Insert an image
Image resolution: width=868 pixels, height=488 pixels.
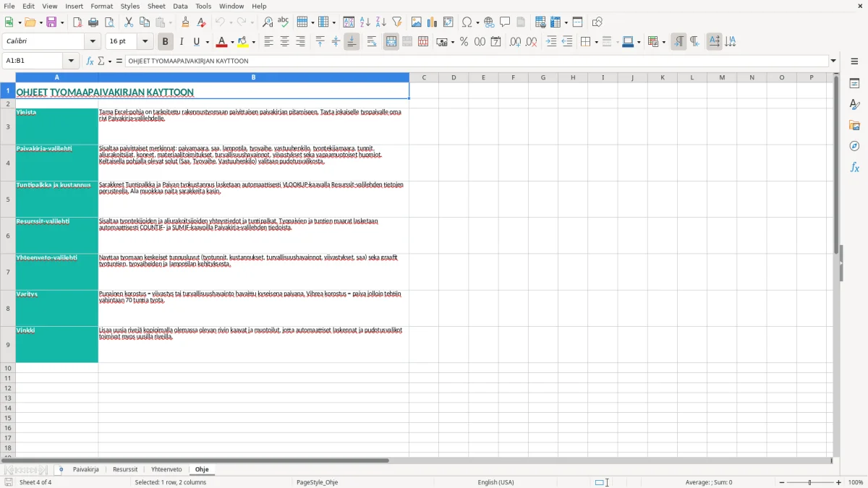click(x=417, y=22)
